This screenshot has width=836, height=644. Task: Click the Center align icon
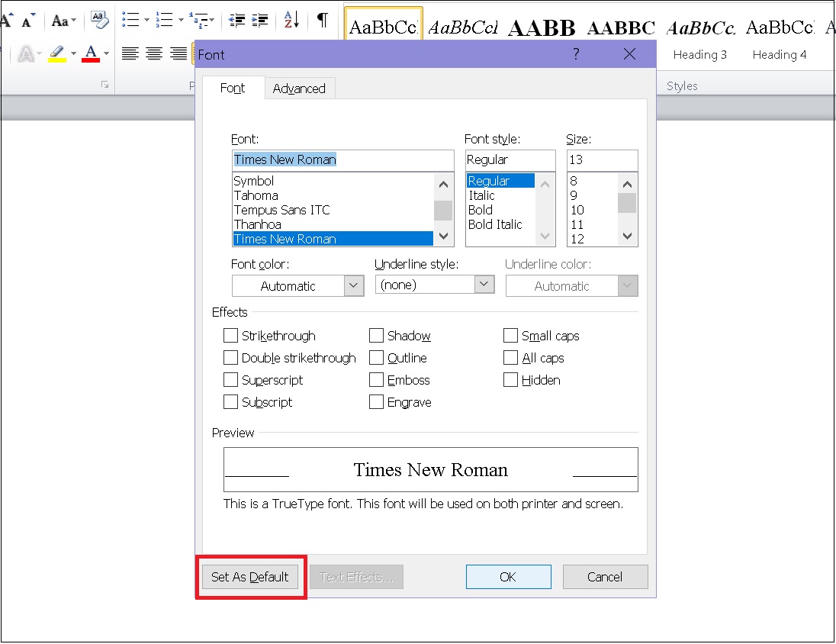[x=155, y=53]
